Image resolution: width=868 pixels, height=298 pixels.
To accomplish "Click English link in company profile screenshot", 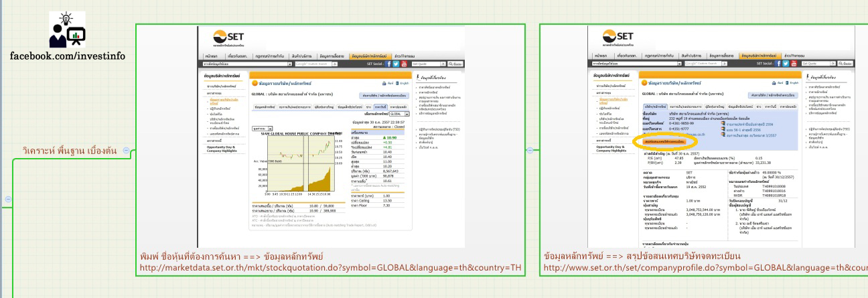I will tap(792, 83).
